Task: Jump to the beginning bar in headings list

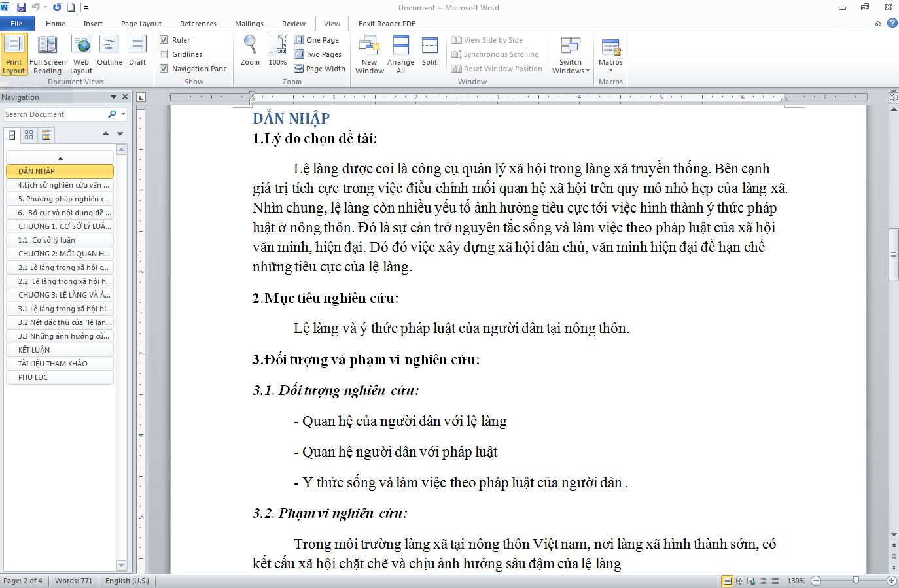Action: [x=60, y=157]
